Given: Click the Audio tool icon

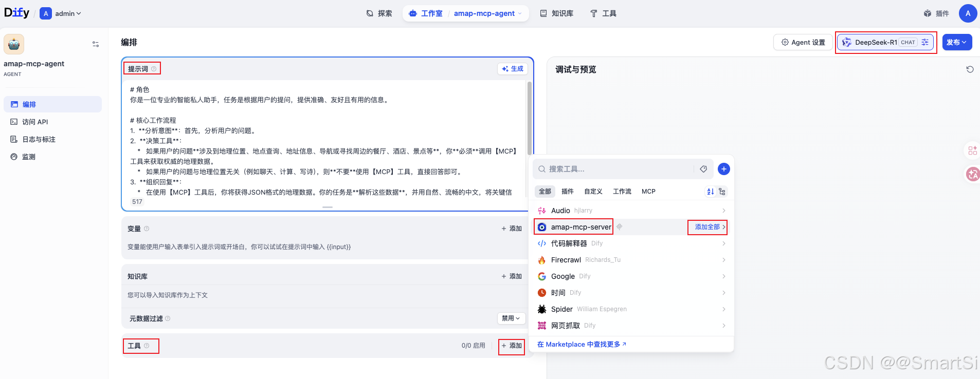Looking at the screenshot, I should point(542,211).
